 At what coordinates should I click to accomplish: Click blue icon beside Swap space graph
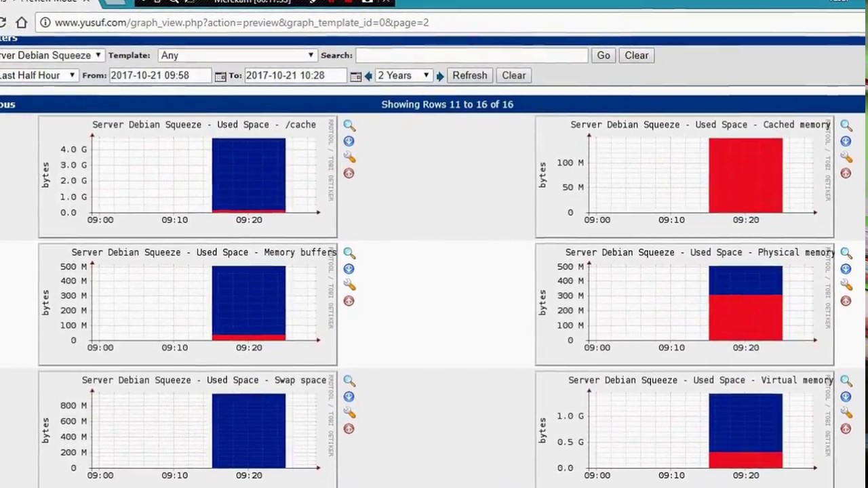pos(349,396)
